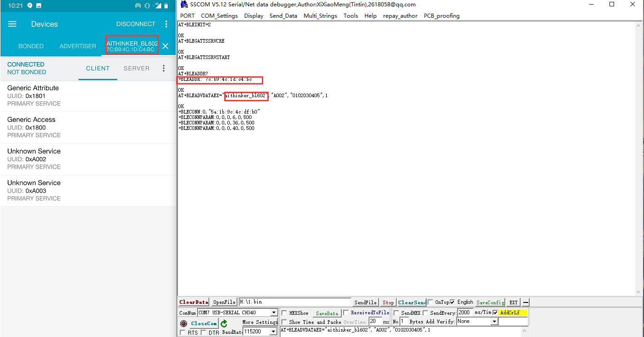The image size is (644, 337).
Task: Open the PORT menu
Action: tap(187, 15)
